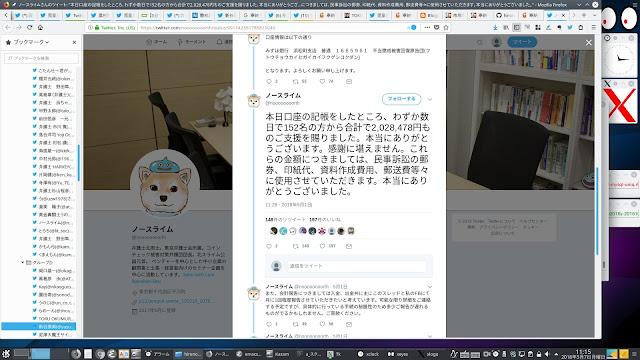Retweet the upper bank-info tweet
This screenshot has height=360, width=640.
coord(296,82)
